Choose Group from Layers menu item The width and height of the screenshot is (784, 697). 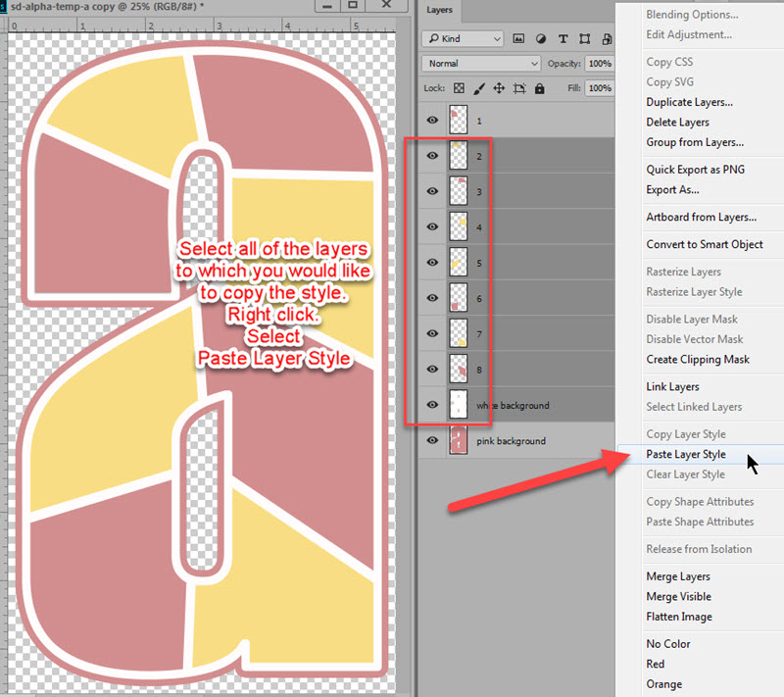[x=695, y=142]
